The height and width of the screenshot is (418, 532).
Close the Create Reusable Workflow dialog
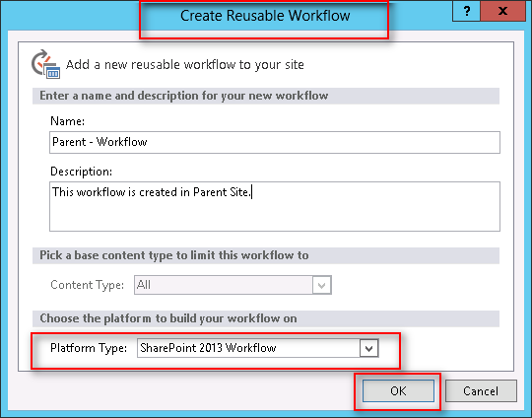(x=502, y=11)
